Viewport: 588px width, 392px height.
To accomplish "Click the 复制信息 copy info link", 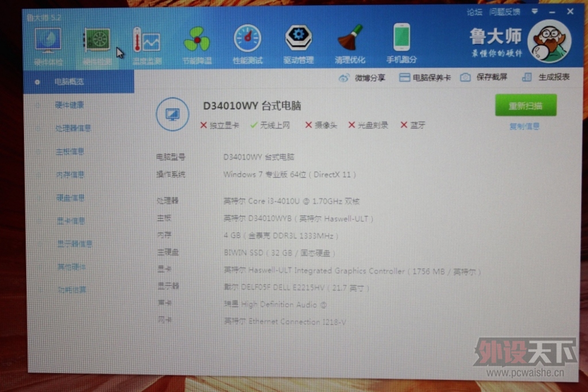I will tap(524, 126).
